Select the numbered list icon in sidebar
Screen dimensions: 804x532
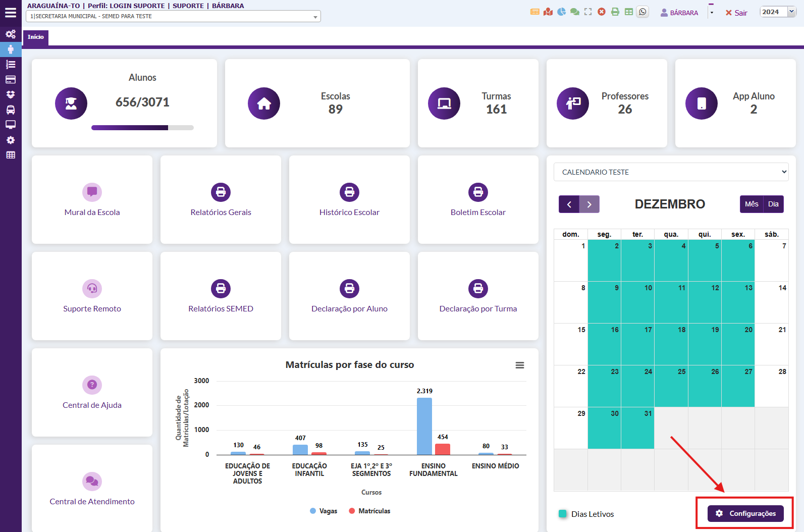point(11,65)
